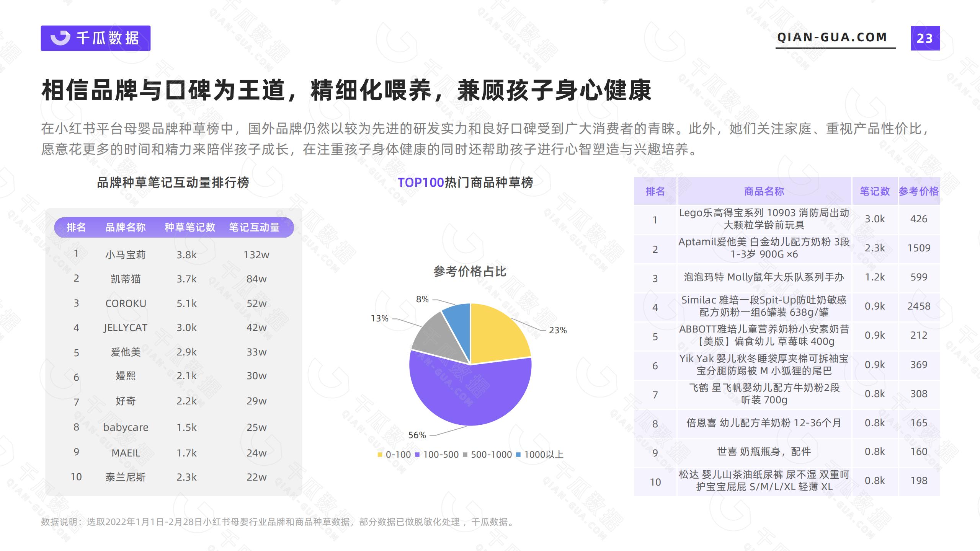The width and height of the screenshot is (980, 551).
Task: Click the 商品名称 column header
Action: (x=764, y=191)
